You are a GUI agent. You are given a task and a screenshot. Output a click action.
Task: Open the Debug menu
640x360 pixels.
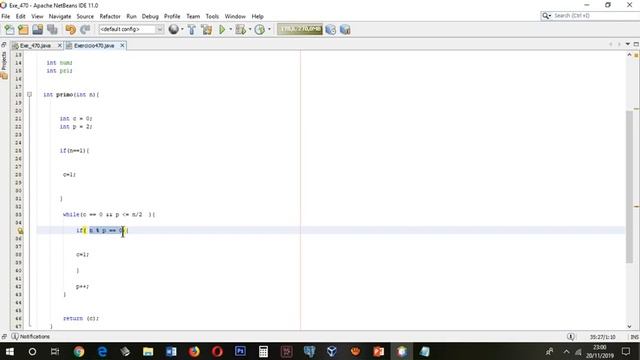coord(150,16)
